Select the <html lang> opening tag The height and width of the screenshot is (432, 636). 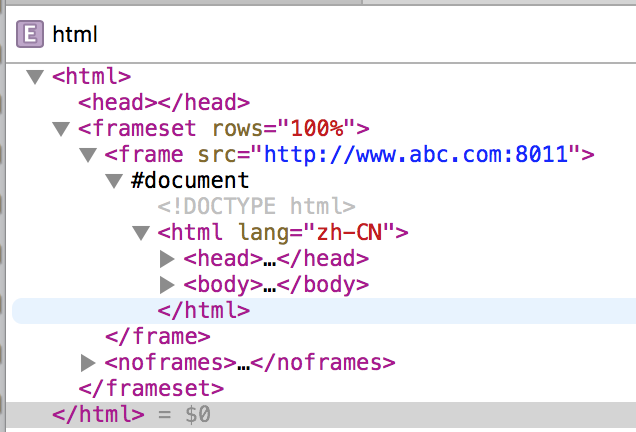click(283, 233)
